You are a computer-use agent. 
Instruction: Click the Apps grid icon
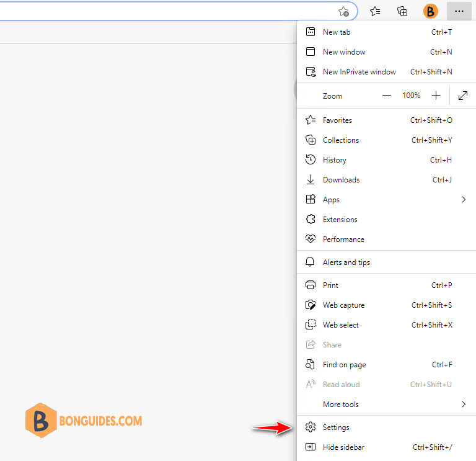[x=311, y=200]
